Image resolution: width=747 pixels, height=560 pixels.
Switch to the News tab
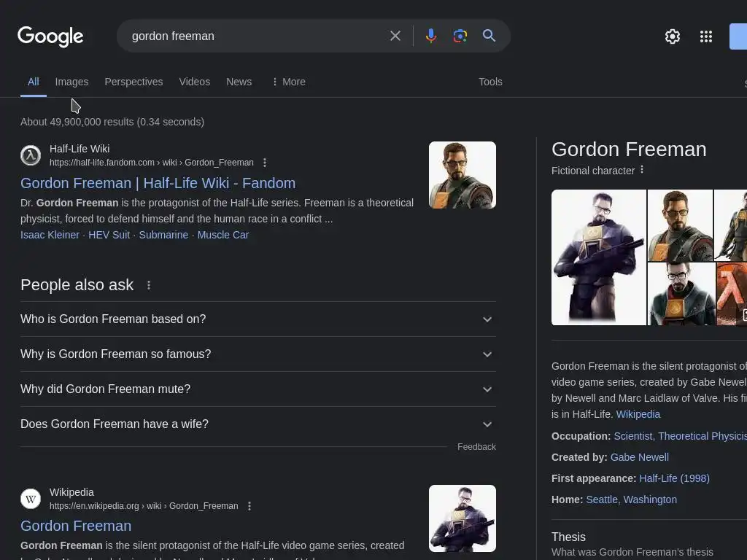coord(239,82)
